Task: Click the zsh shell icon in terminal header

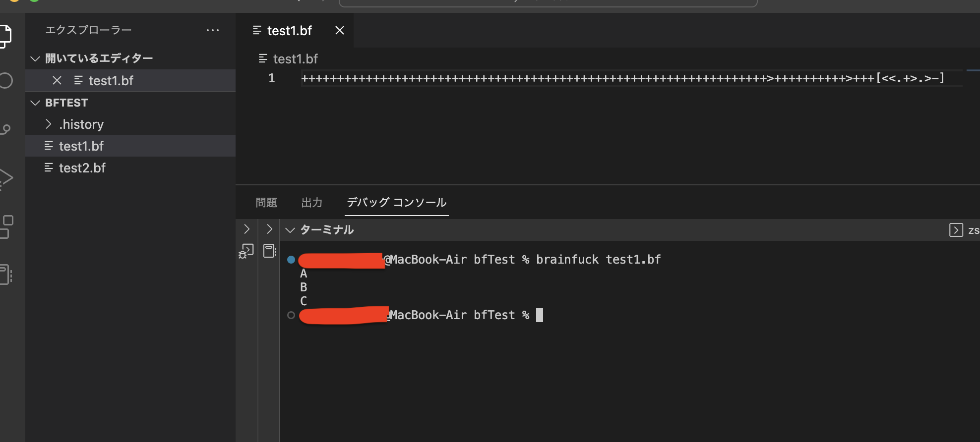Action: [956, 230]
